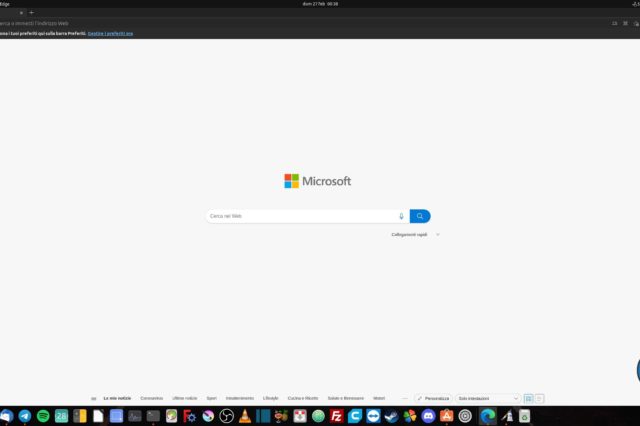This screenshot has height=426, width=640.
Task: Switch feed to list view
Action: [x=539, y=399]
